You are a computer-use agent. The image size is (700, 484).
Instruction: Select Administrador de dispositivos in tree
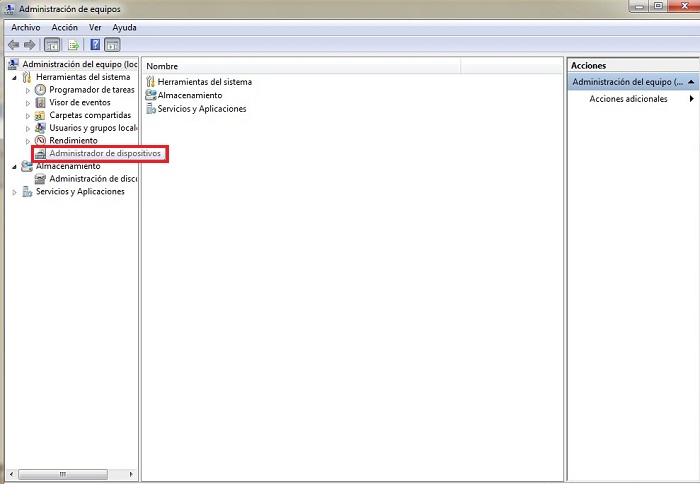(x=105, y=154)
